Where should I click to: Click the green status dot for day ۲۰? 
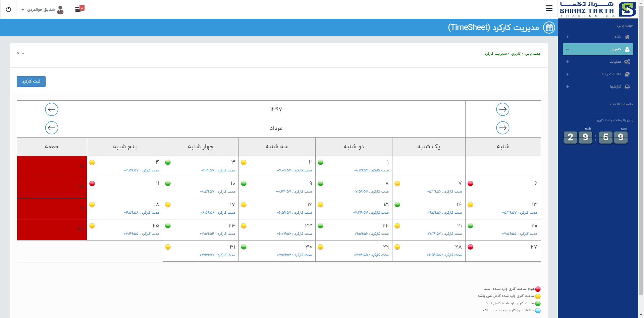(x=471, y=226)
